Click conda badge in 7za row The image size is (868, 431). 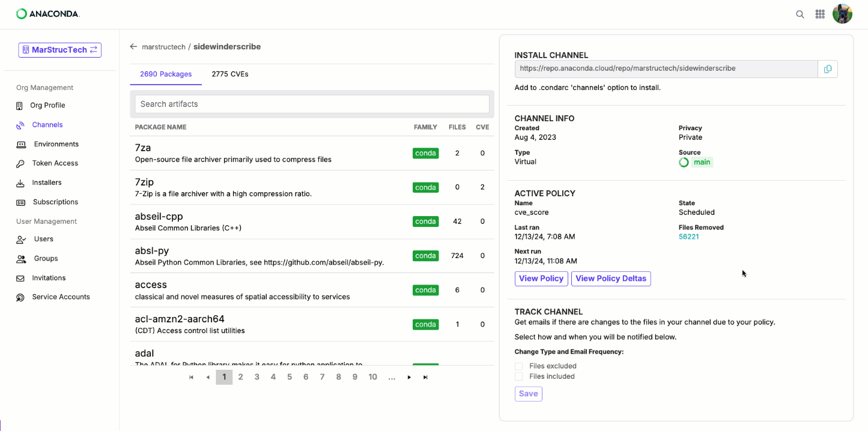(x=425, y=153)
